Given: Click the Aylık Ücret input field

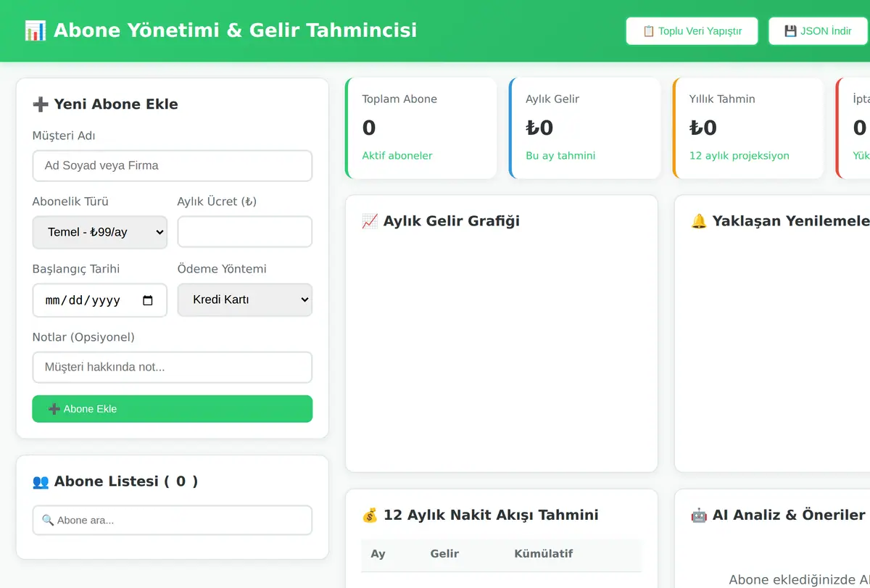Looking at the screenshot, I should pyautogui.click(x=245, y=232).
